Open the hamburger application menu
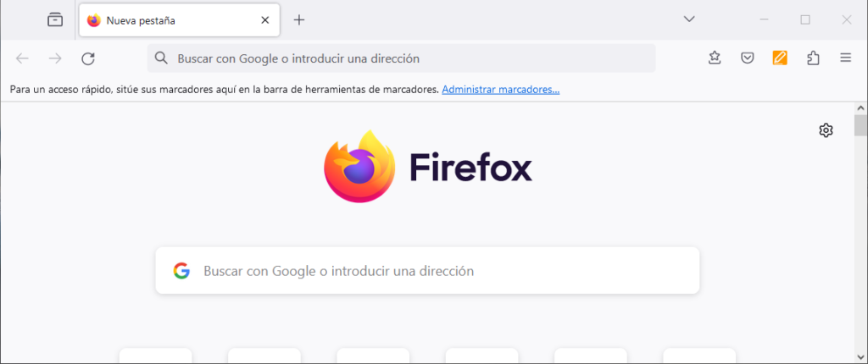The image size is (868, 364). (845, 58)
